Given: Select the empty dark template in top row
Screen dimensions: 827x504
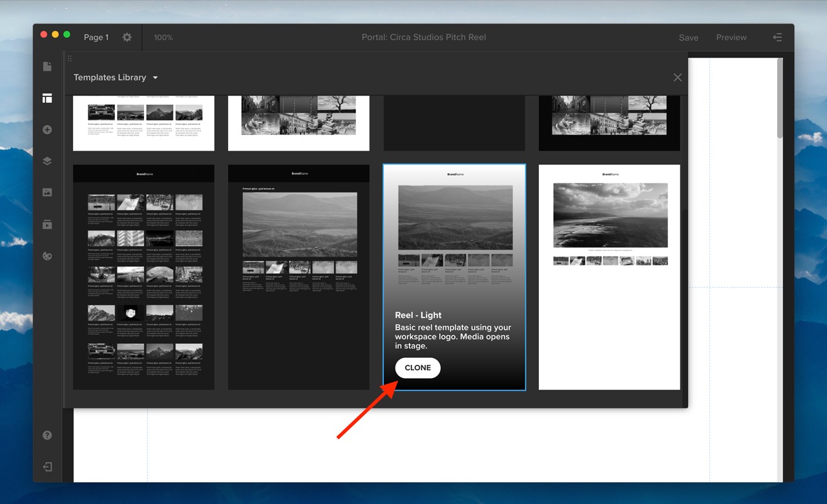Looking at the screenshot, I should coord(454,123).
